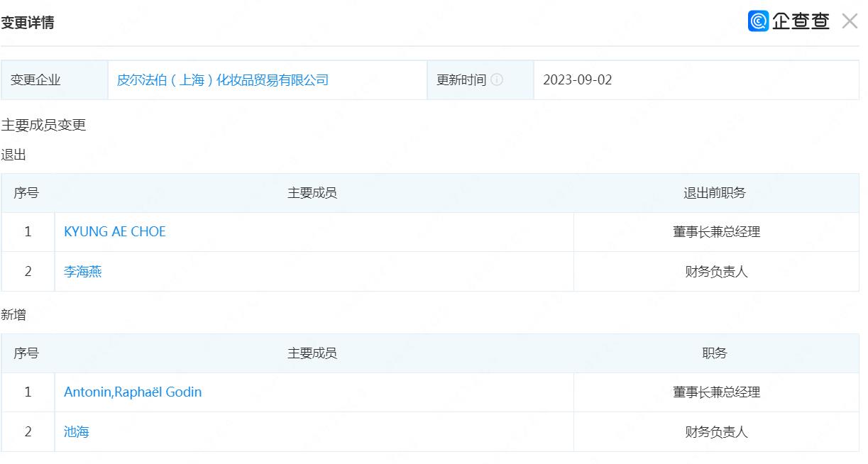Image resolution: width=868 pixels, height=464 pixels.
Task: Click the 变更企业 label cell
Action: coord(35,80)
